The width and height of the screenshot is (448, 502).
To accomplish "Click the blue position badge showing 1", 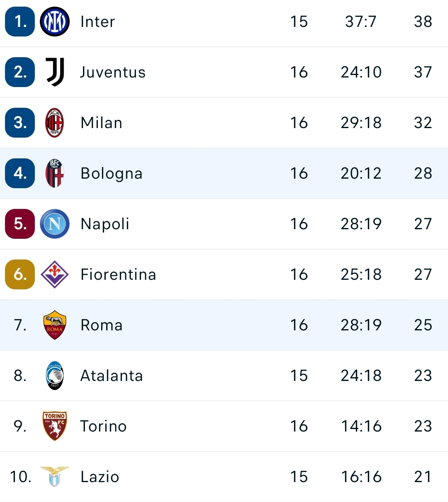I will pos(19,22).
